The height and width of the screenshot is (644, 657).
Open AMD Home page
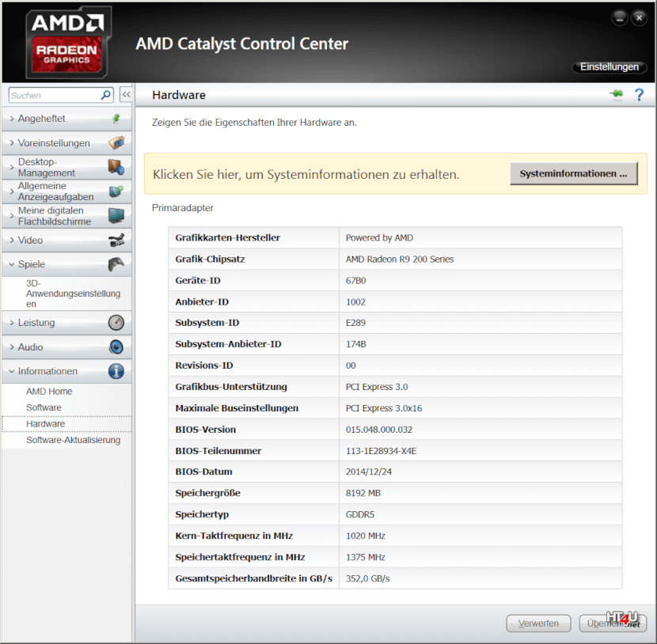pos(49,392)
